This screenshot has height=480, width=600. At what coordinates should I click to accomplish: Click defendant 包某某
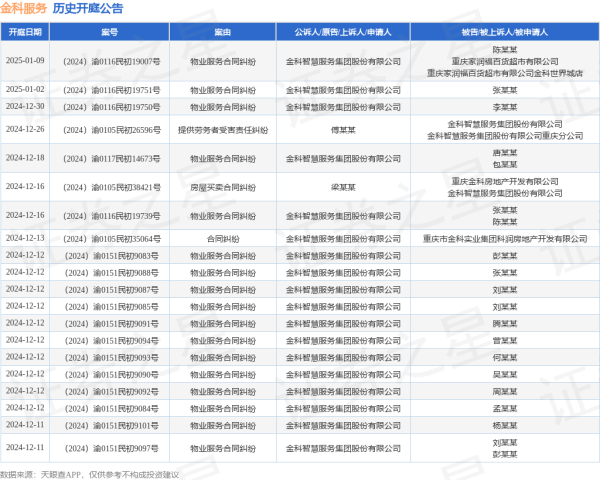point(505,165)
